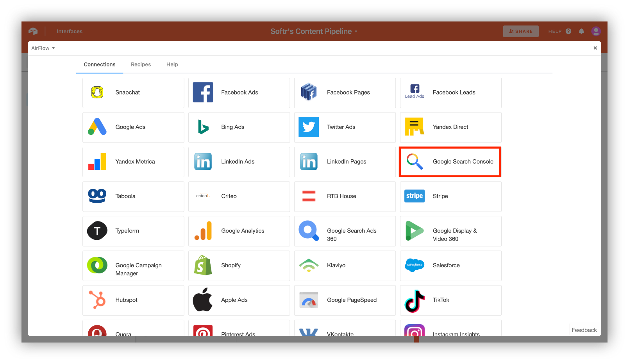629x364 pixels.
Task: Click the Google Campaign Manager icon
Action: click(x=97, y=265)
